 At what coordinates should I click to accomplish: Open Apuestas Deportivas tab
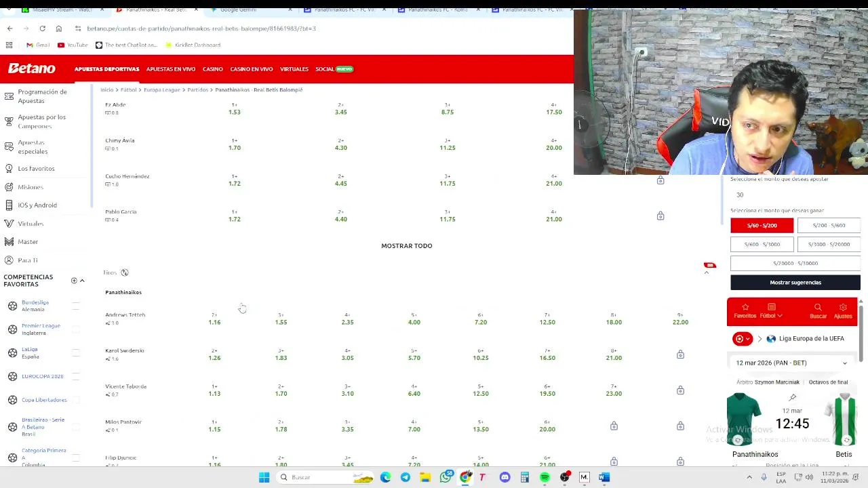click(x=106, y=69)
